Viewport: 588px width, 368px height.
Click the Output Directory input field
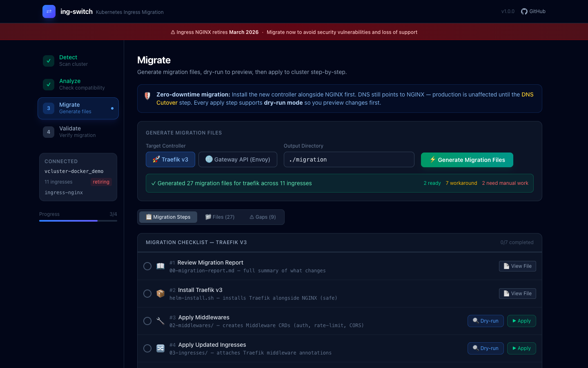click(349, 159)
